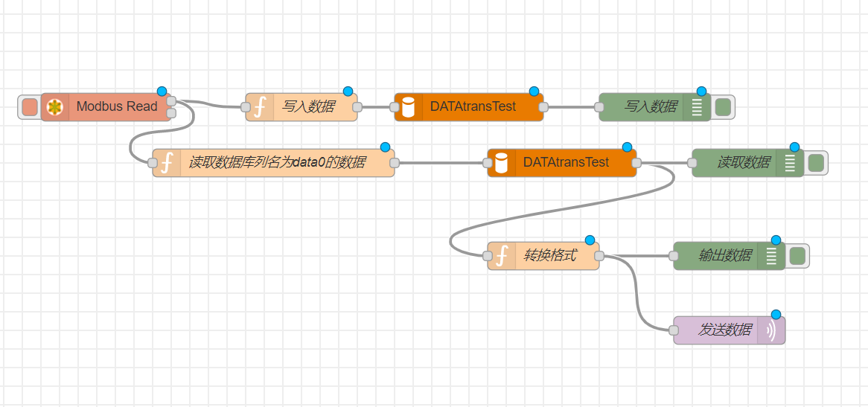Screen dimensions: 868x407
Task: Toggle the 输出数据 debug node's output button
Action: pos(797,256)
